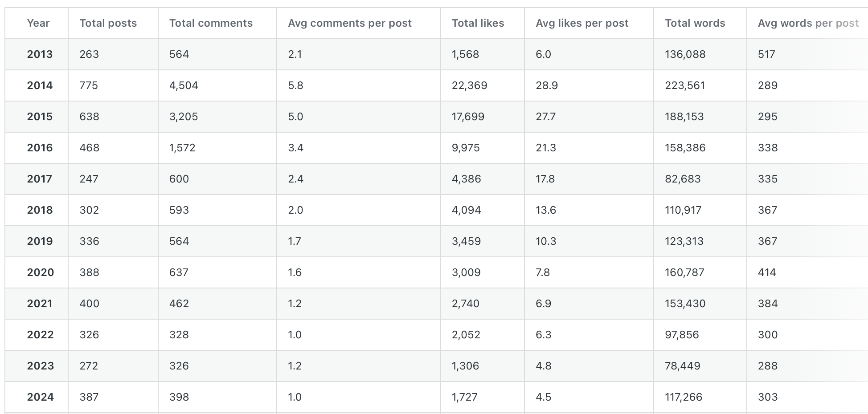This screenshot has width=868, height=414.
Task: Click the Avg comments per post header
Action: click(x=350, y=23)
